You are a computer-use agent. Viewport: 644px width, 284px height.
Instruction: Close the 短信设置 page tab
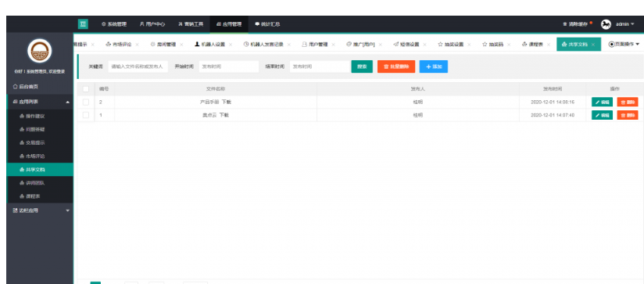click(x=424, y=45)
